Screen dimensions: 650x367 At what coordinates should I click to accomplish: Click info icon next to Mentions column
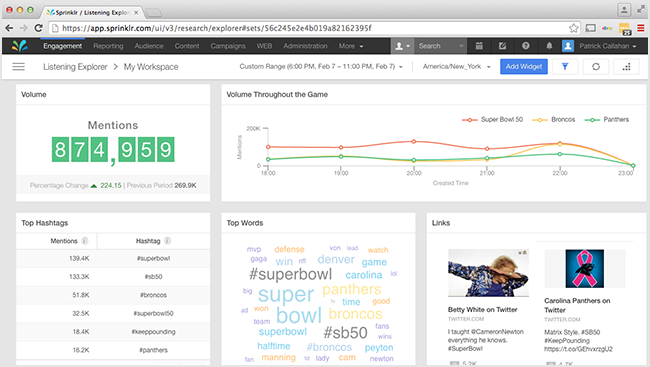pos(85,241)
